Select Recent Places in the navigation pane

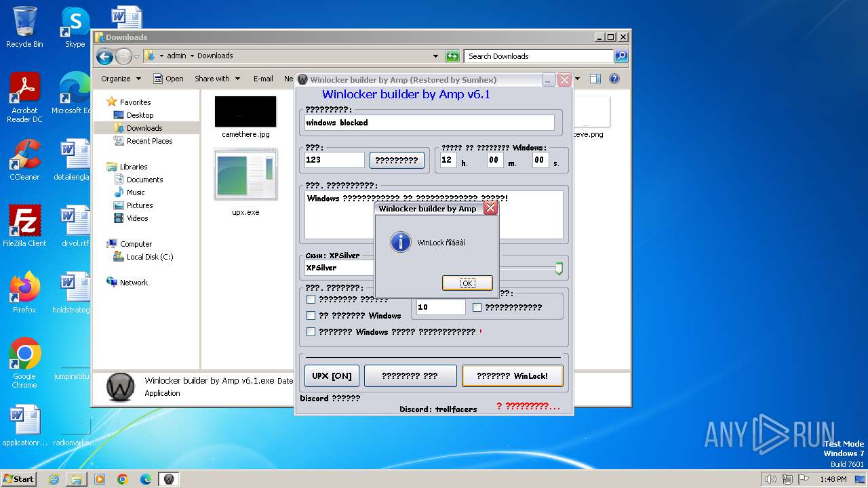pos(149,141)
